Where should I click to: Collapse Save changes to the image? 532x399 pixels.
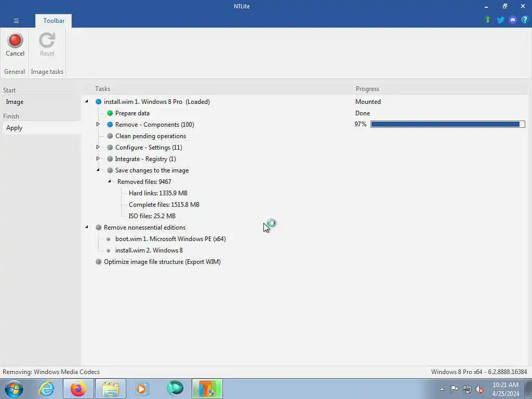(x=98, y=170)
